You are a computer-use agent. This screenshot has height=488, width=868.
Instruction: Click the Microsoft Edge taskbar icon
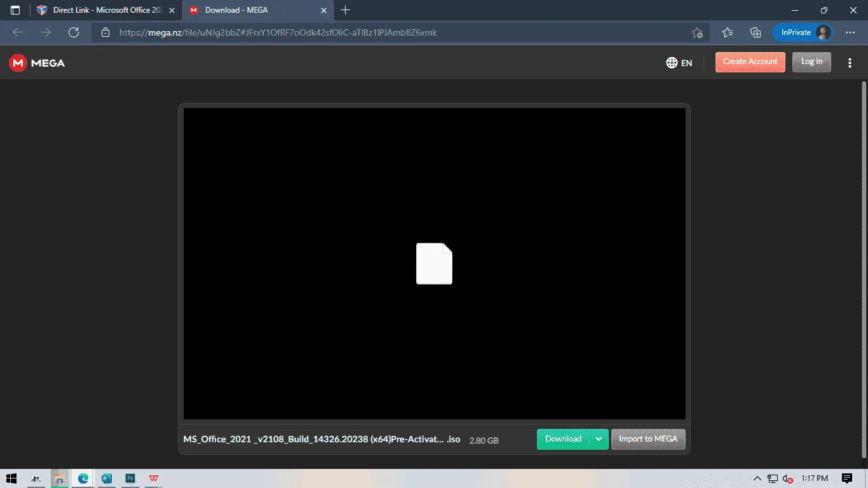[x=83, y=478]
